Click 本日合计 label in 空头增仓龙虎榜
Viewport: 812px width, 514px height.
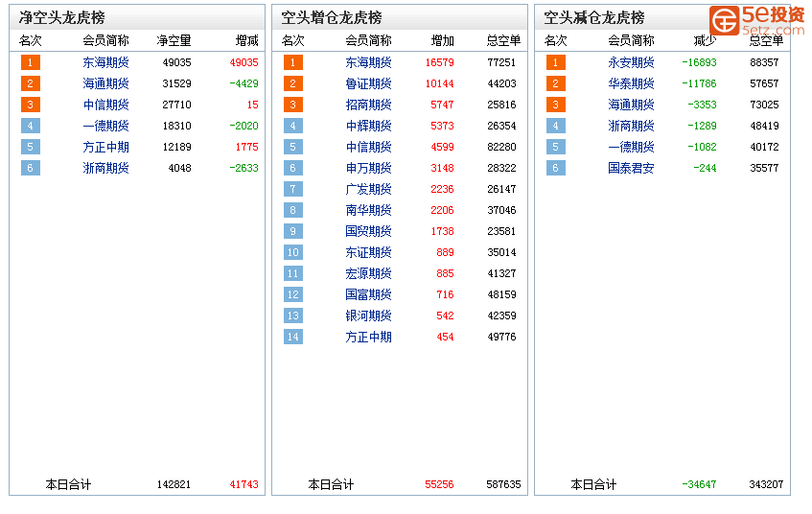[331, 484]
